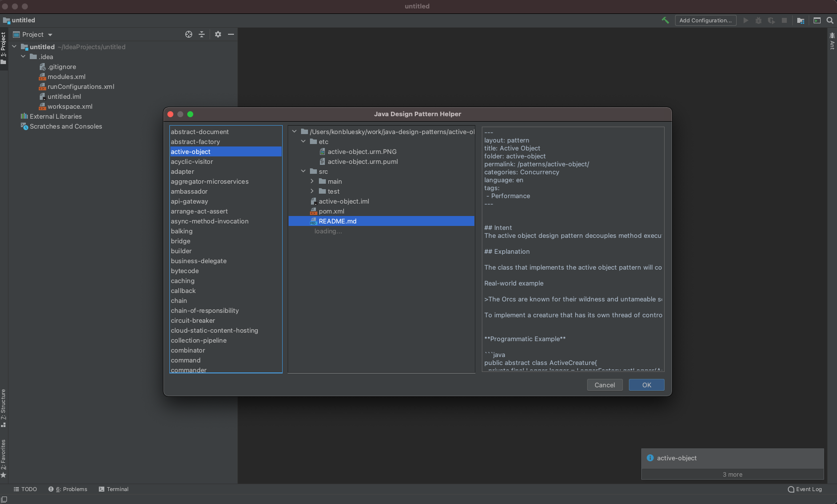The width and height of the screenshot is (837, 504).
Task: Hide the Project panel with minus icon
Action: coord(231,34)
